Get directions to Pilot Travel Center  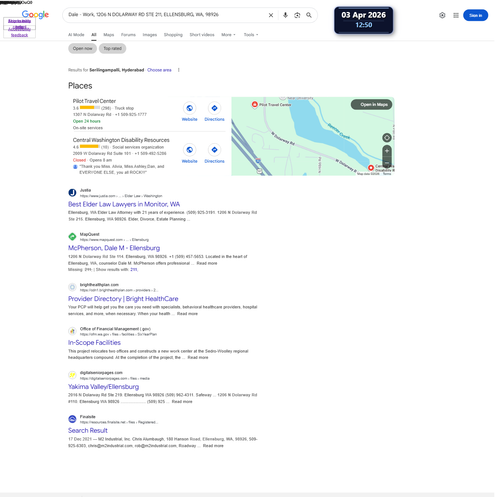(x=214, y=108)
